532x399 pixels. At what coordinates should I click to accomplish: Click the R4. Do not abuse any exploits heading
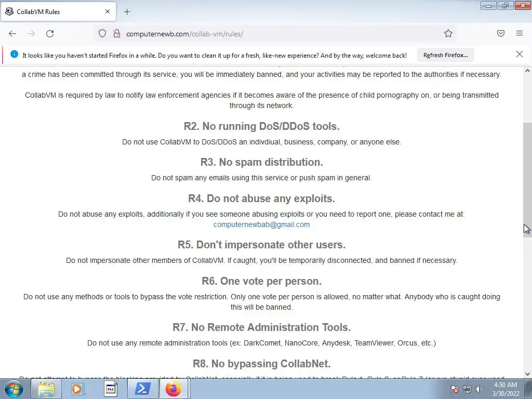pyautogui.click(x=262, y=198)
